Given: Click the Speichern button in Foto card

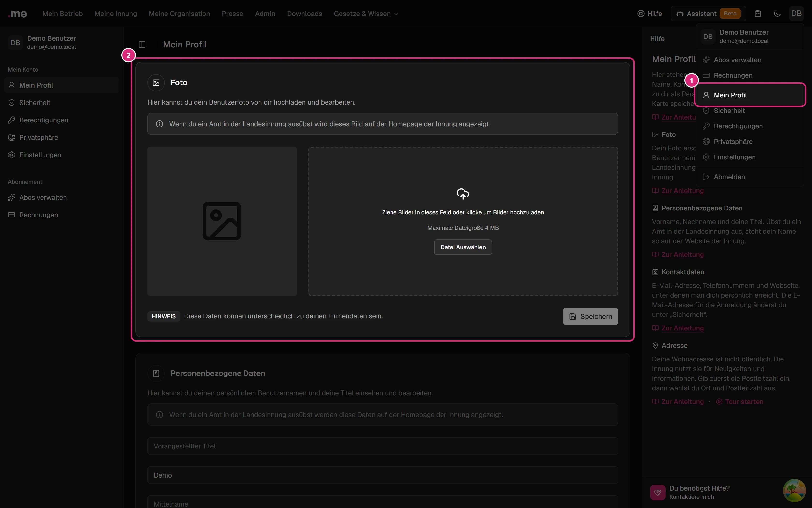Looking at the screenshot, I should click(590, 316).
